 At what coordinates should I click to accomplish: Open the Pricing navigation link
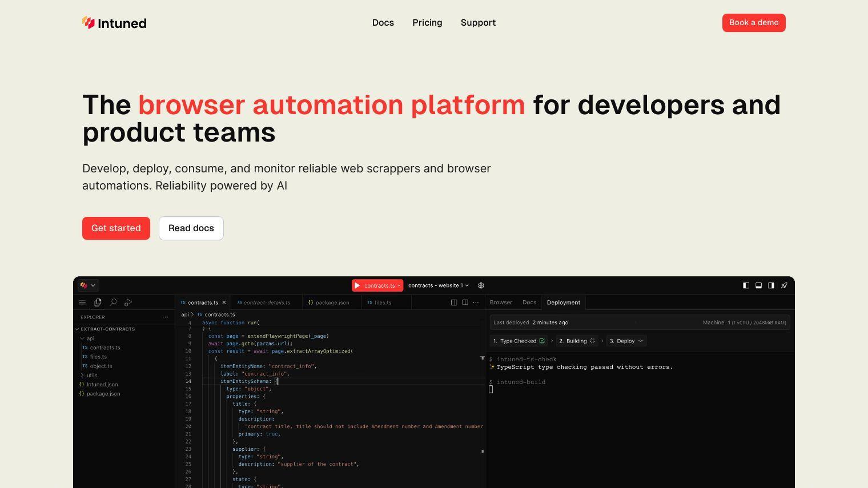pyautogui.click(x=427, y=23)
